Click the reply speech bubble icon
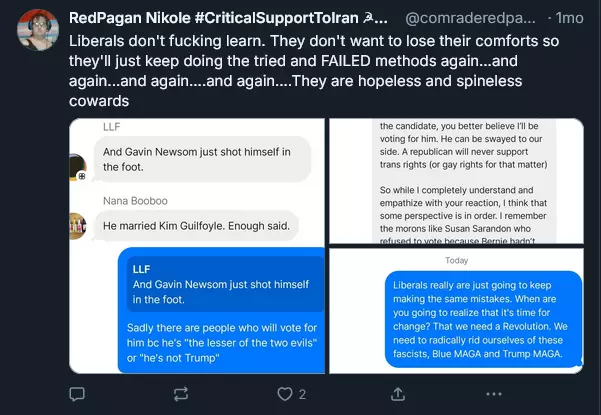The width and height of the screenshot is (601, 415). point(77,394)
